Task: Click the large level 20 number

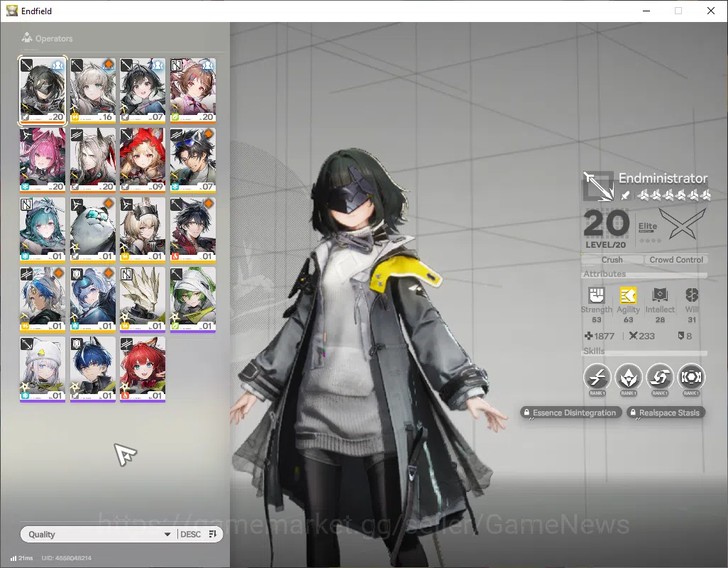Action: (x=606, y=224)
